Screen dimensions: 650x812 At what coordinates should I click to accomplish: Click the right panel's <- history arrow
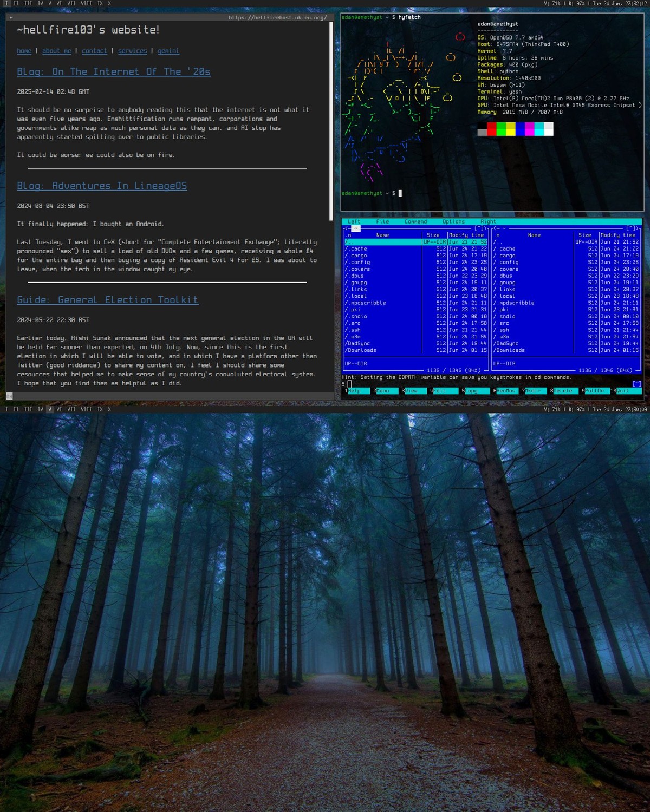[497, 228]
